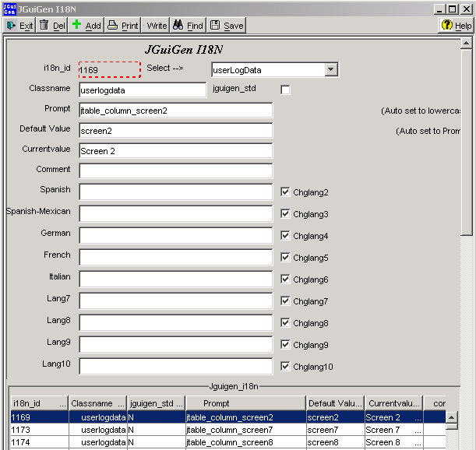
Task: Click the screen8 default value cell
Action: tap(335, 442)
